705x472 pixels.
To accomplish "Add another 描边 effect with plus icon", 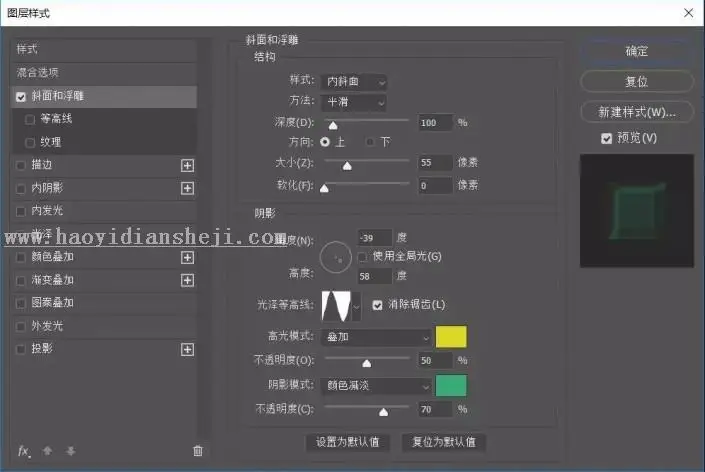I will 187,165.
